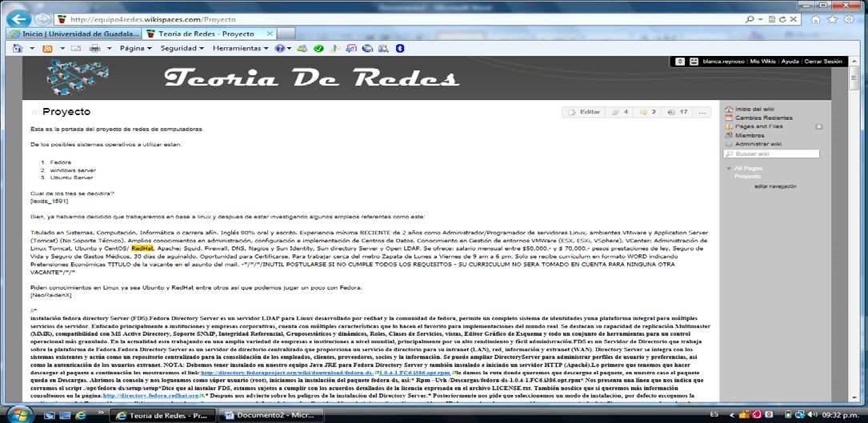Click the Print icon

click(x=94, y=48)
